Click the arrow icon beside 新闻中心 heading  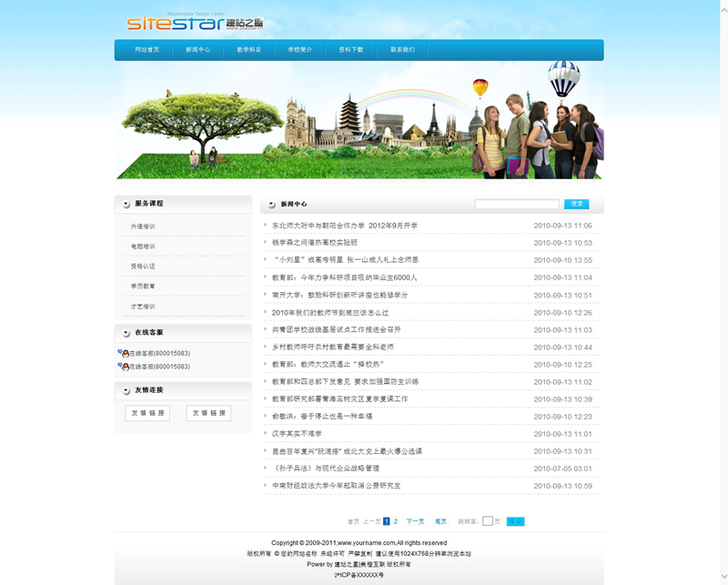271,205
